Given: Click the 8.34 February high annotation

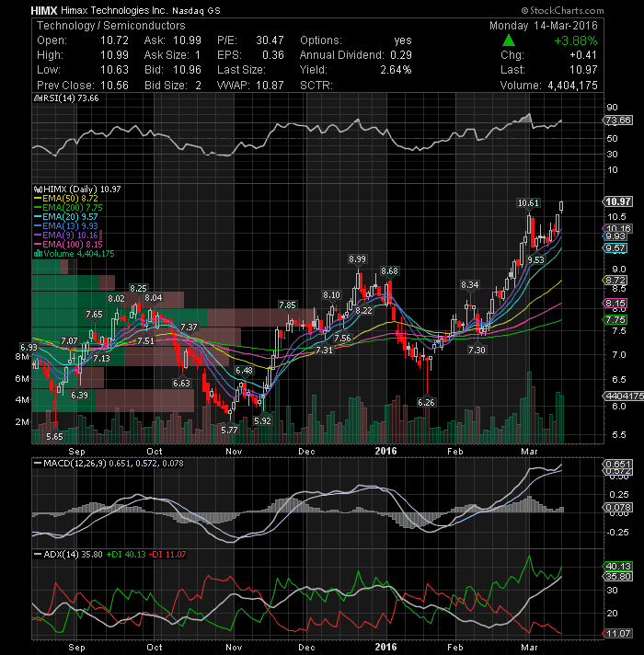Looking at the screenshot, I should click(x=469, y=285).
